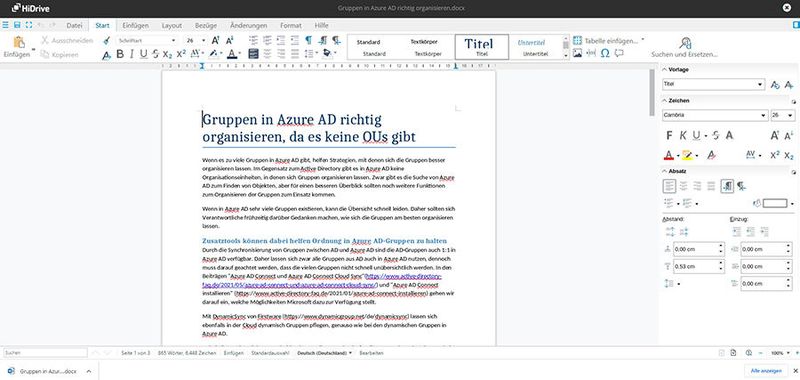800x380 pixels.
Task: Open the Datei tab
Action: pos(74,25)
